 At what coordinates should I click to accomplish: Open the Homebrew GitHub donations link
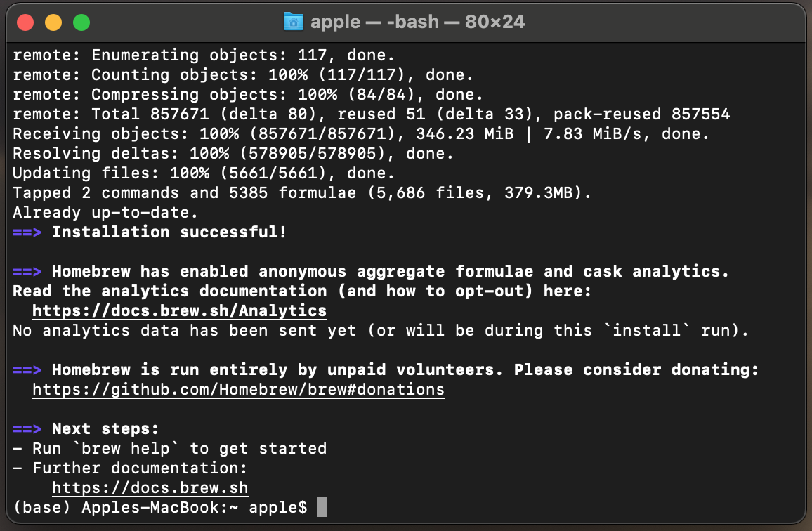238,390
